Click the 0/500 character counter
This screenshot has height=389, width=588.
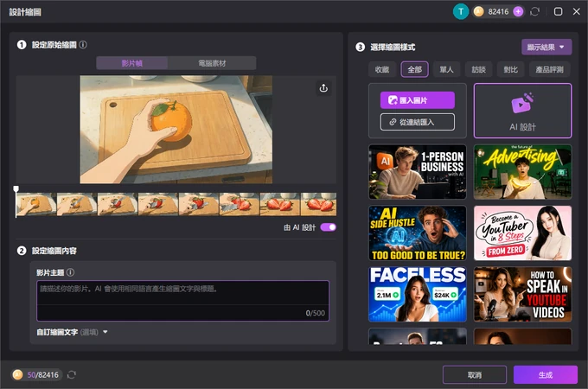tap(316, 313)
